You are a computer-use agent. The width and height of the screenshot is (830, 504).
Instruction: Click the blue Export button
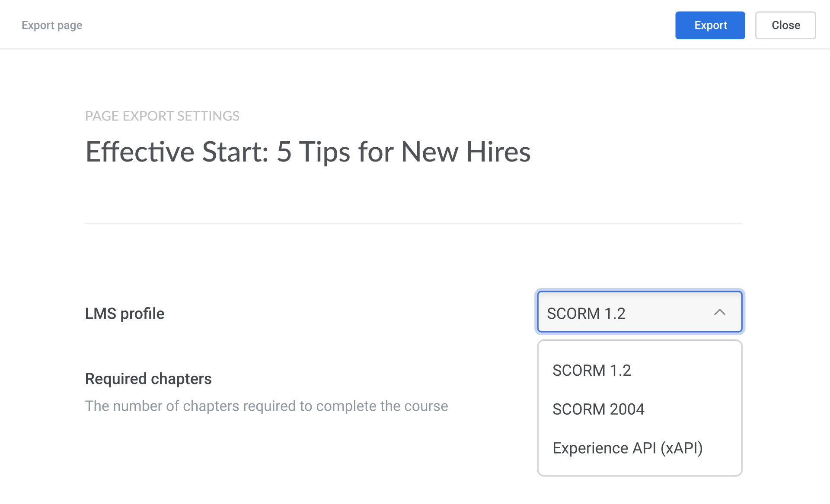point(710,25)
